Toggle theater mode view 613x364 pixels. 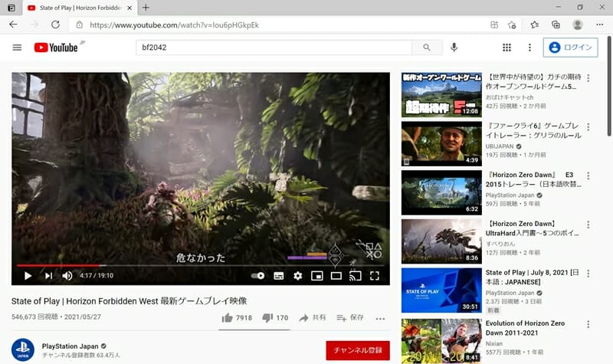[336, 276]
